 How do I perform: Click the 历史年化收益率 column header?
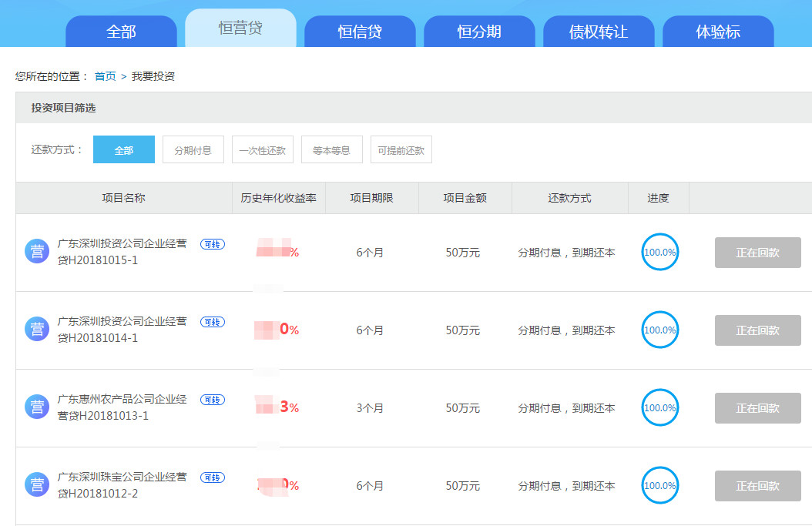coord(278,198)
